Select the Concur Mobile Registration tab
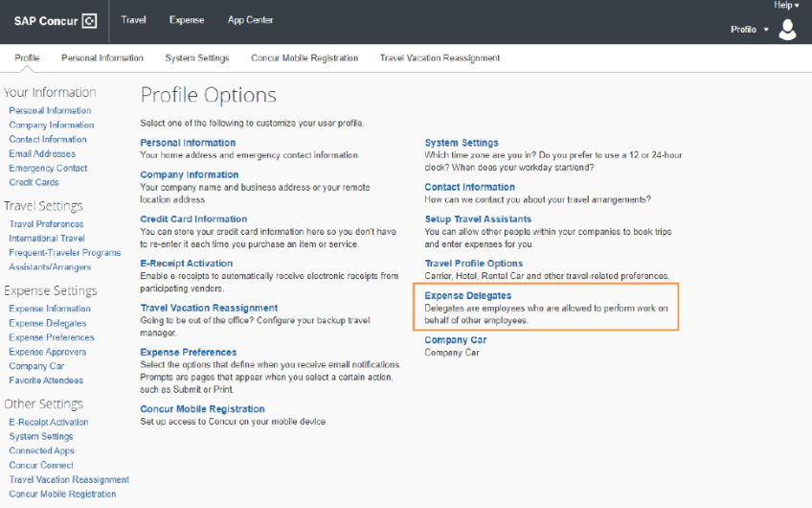812x508 pixels. (x=304, y=58)
